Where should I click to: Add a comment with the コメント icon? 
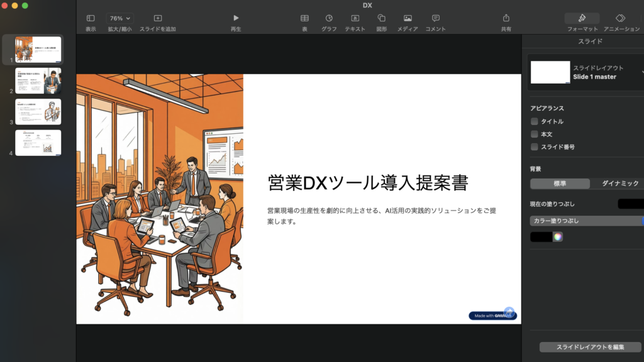pos(435,19)
